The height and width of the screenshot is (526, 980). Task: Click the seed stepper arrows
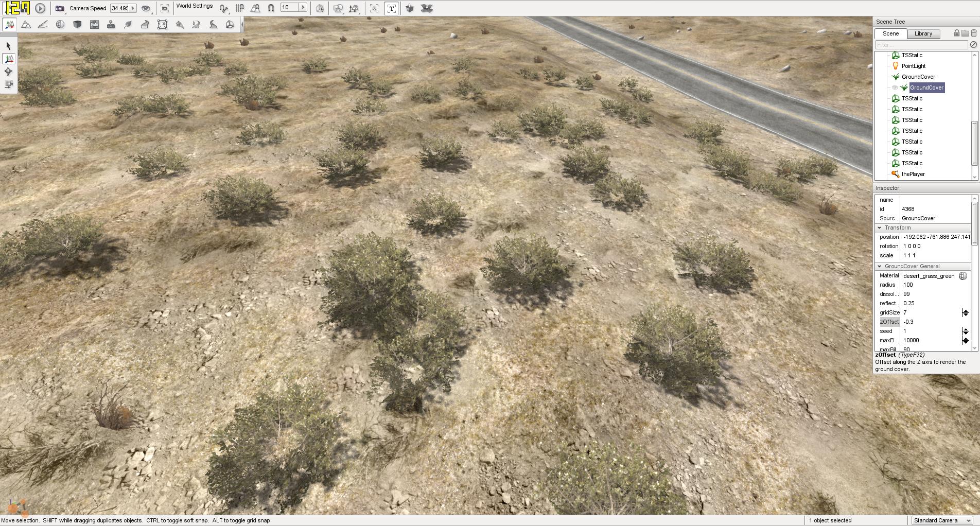point(965,331)
